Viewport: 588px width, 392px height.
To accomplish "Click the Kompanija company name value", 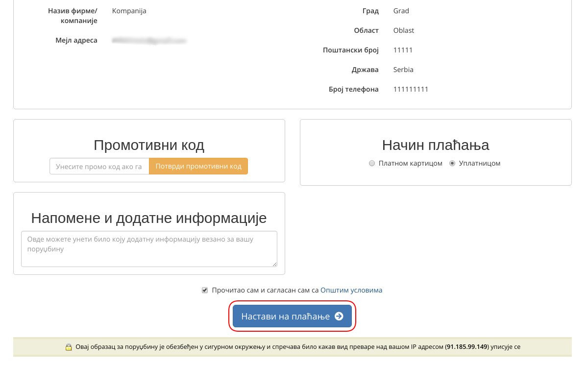I will coord(129,11).
